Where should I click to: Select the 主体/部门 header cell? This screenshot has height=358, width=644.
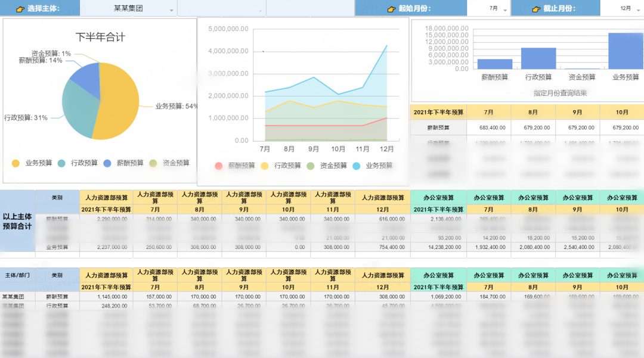[17, 275]
